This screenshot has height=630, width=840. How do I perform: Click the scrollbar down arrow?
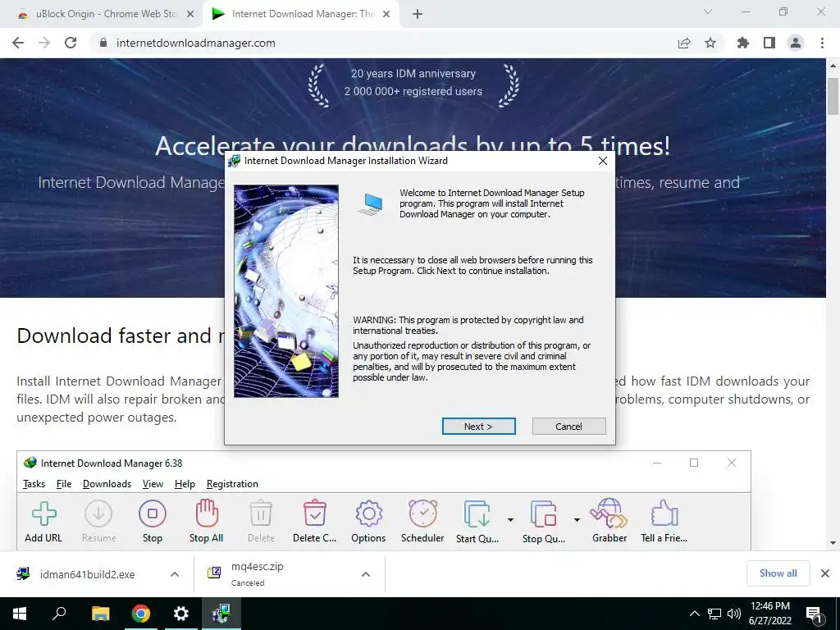point(833,543)
